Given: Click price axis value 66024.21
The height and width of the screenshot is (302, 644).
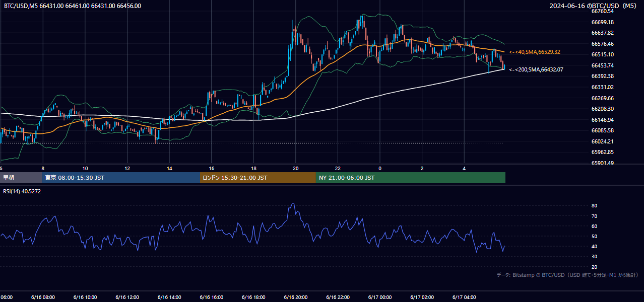Looking at the screenshot, I should tap(602, 141).
